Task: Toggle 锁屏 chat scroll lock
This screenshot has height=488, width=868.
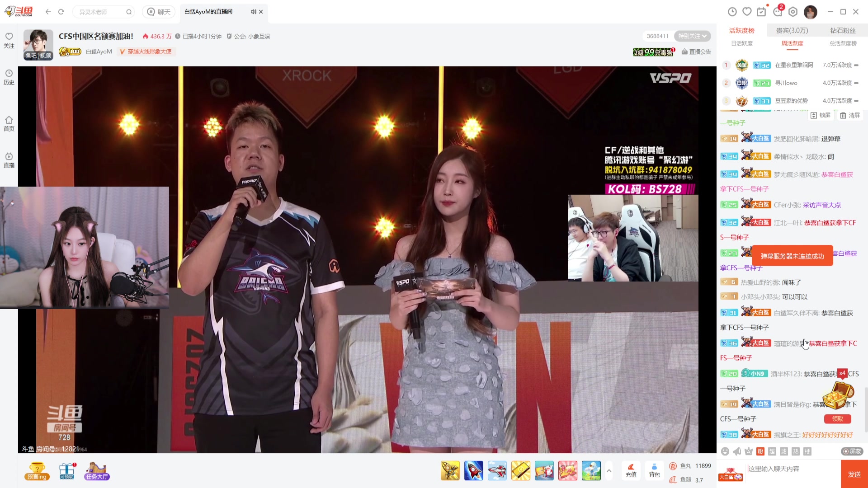Action: (821, 116)
